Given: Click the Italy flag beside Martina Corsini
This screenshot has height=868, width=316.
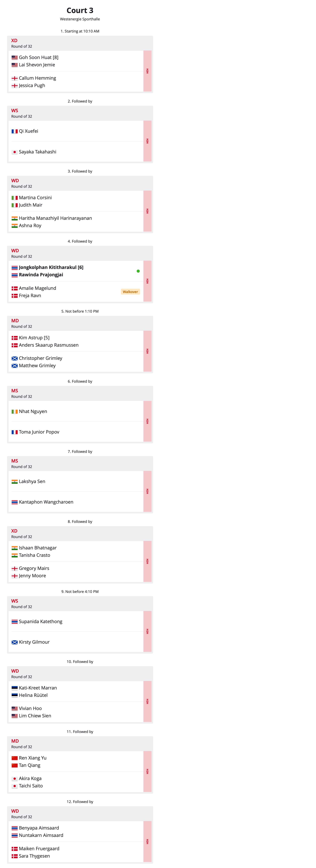Looking at the screenshot, I should pyautogui.click(x=15, y=198).
